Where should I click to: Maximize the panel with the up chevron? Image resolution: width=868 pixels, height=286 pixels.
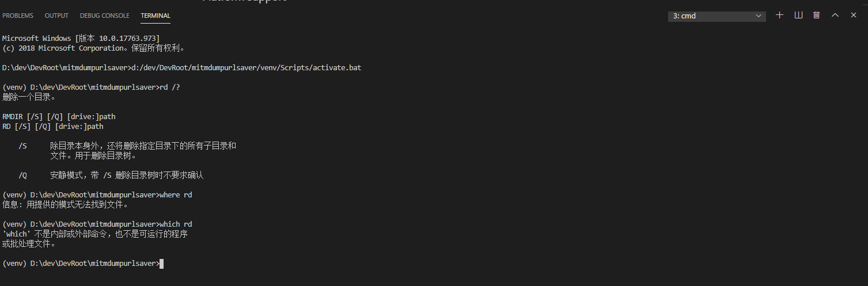[835, 15]
